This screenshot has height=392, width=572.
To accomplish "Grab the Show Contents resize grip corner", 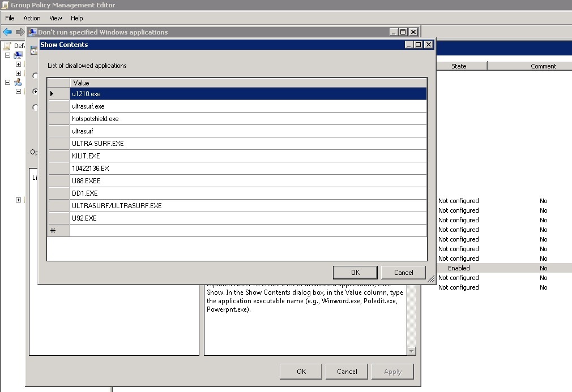I will (x=431, y=279).
